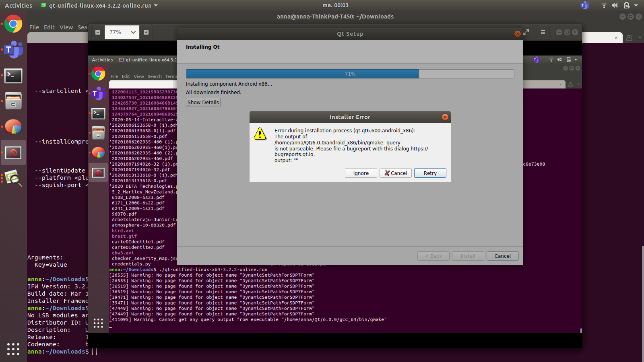Open the Terminal icon in the dock

pyautogui.click(x=13, y=76)
